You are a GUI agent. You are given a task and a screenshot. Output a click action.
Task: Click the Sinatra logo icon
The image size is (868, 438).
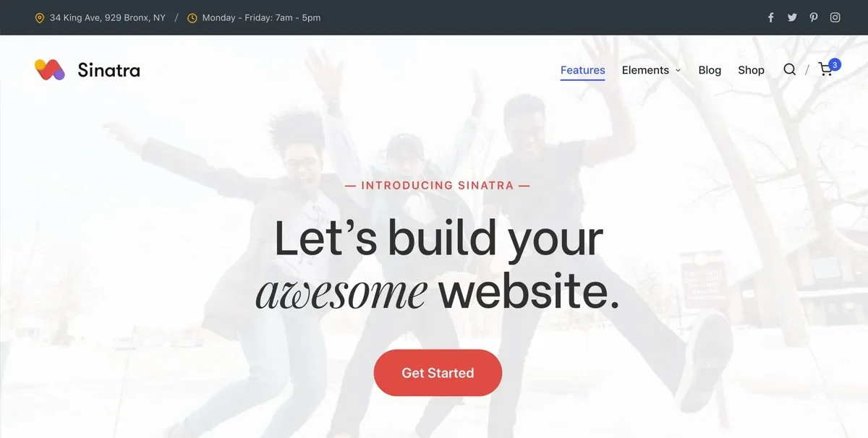click(x=50, y=69)
